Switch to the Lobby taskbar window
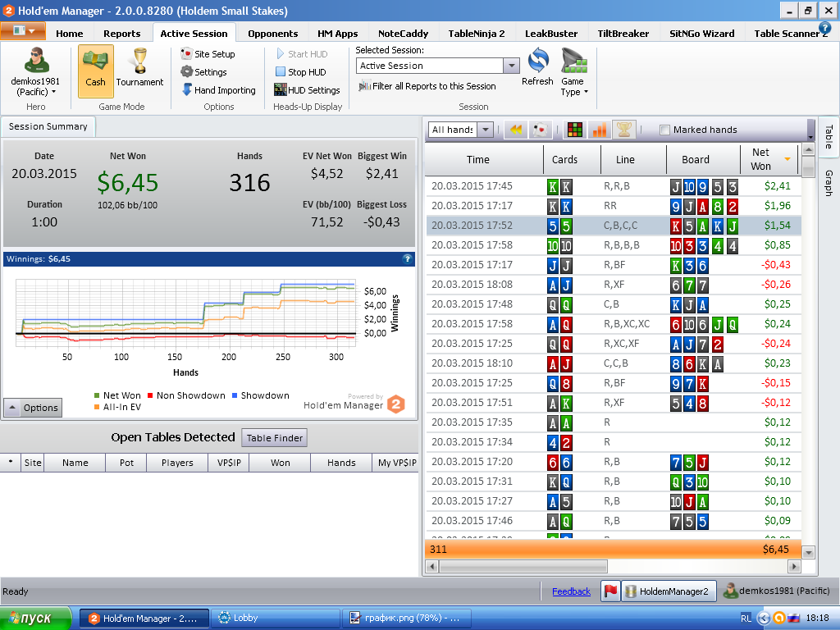 [276, 619]
